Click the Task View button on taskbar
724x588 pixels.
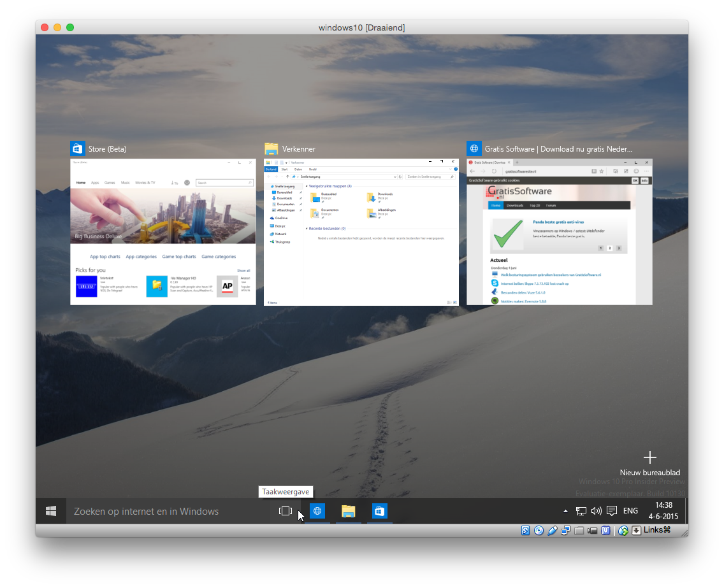285,511
